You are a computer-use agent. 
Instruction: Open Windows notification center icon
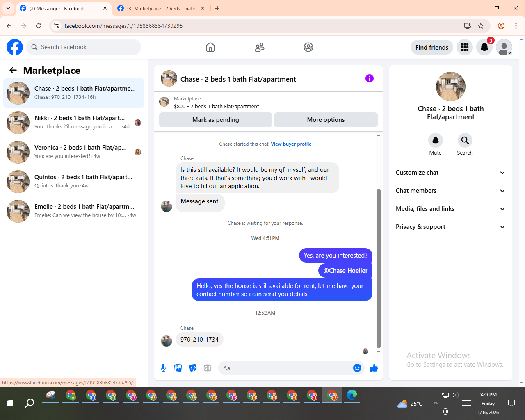tap(511, 403)
